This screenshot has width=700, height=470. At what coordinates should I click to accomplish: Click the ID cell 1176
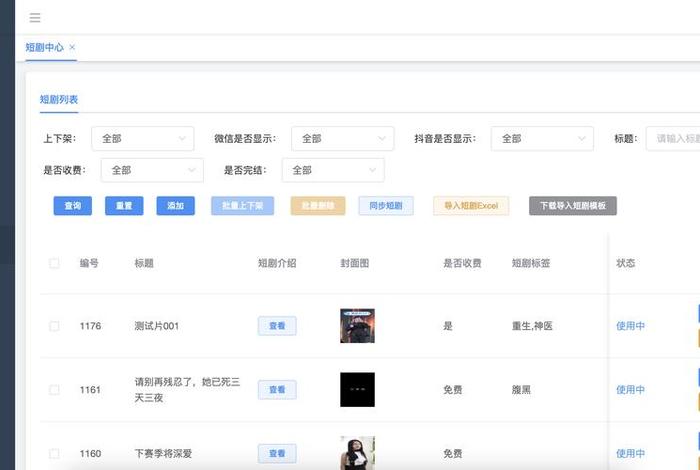tap(90, 326)
